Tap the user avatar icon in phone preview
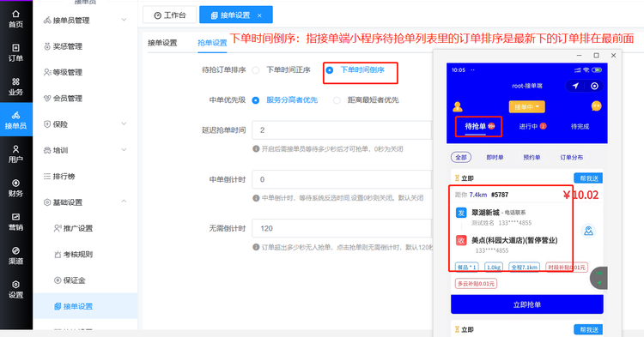The height and width of the screenshot is (337, 644). tap(458, 107)
